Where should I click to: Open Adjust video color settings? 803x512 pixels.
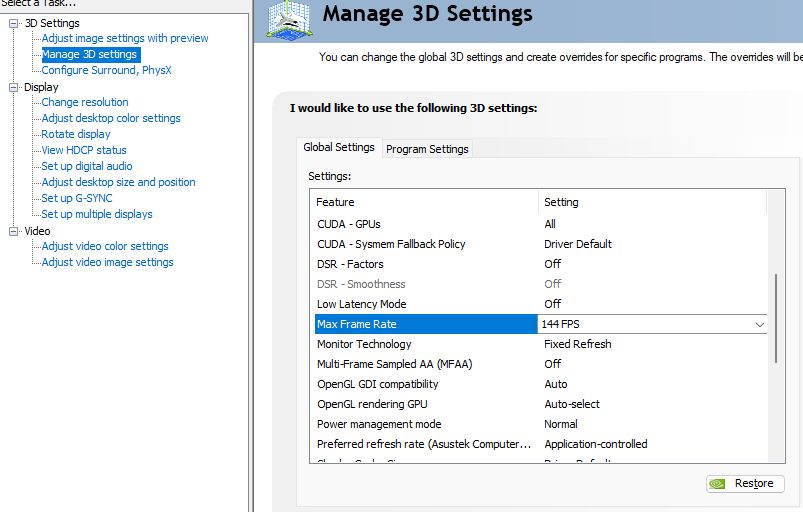105,246
